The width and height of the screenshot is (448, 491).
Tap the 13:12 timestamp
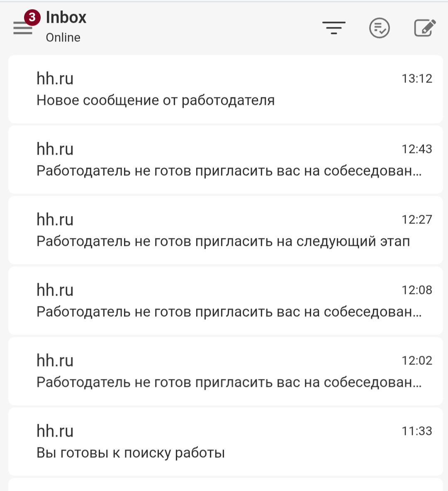pos(416,79)
